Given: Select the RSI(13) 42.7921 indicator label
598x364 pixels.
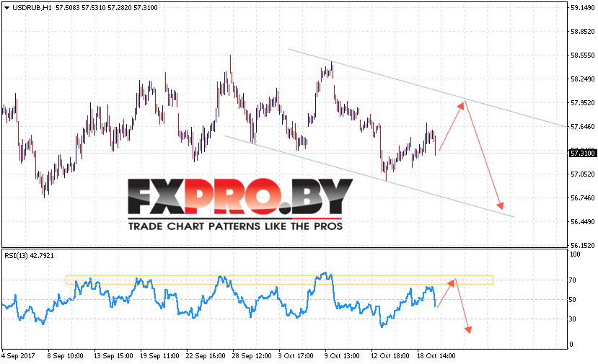Looking at the screenshot, I should [30, 256].
